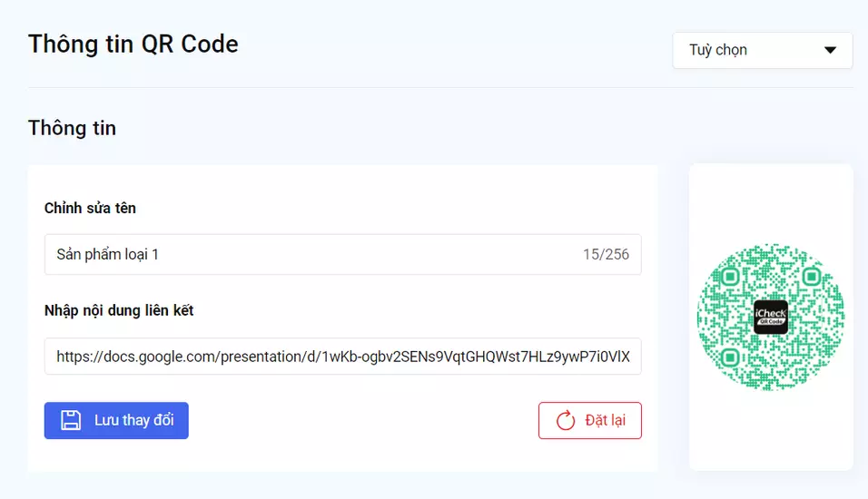Click the floppy disk save icon
This screenshot has height=499, width=868.
coord(71,420)
